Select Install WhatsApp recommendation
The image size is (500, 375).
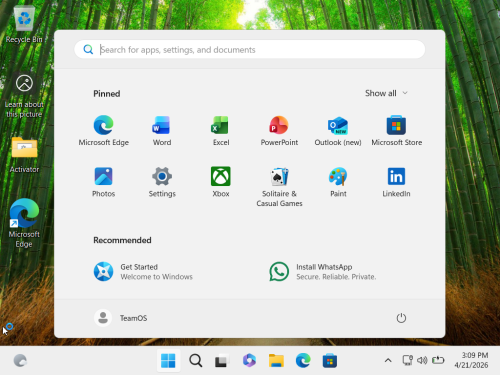click(323, 272)
